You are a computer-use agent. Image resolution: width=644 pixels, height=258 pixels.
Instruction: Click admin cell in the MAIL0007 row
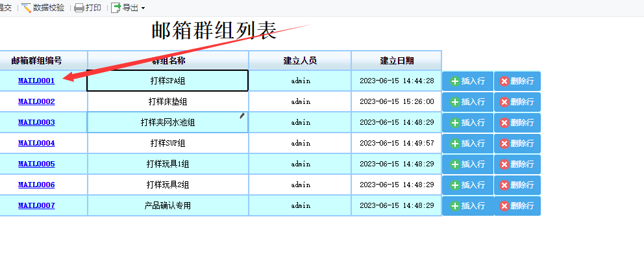click(300, 205)
